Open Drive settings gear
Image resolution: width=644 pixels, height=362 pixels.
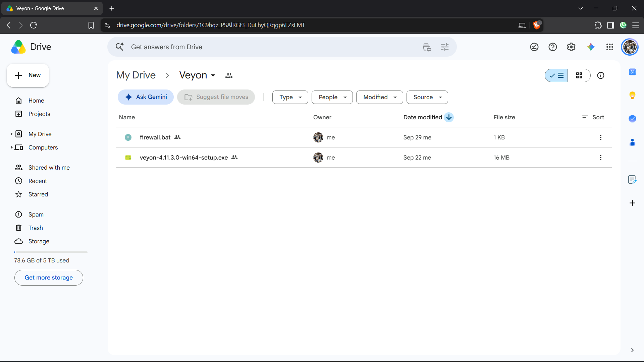pos(571,47)
